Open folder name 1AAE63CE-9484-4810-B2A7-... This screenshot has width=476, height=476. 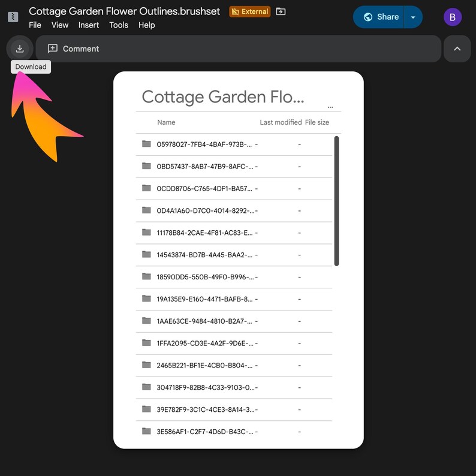(204, 321)
